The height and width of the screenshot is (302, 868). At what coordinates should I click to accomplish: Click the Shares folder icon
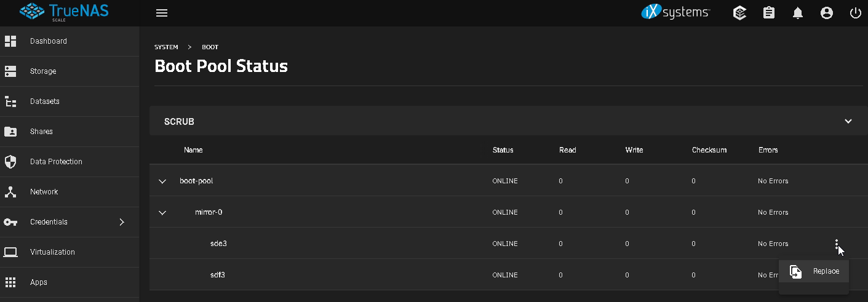(x=10, y=132)
